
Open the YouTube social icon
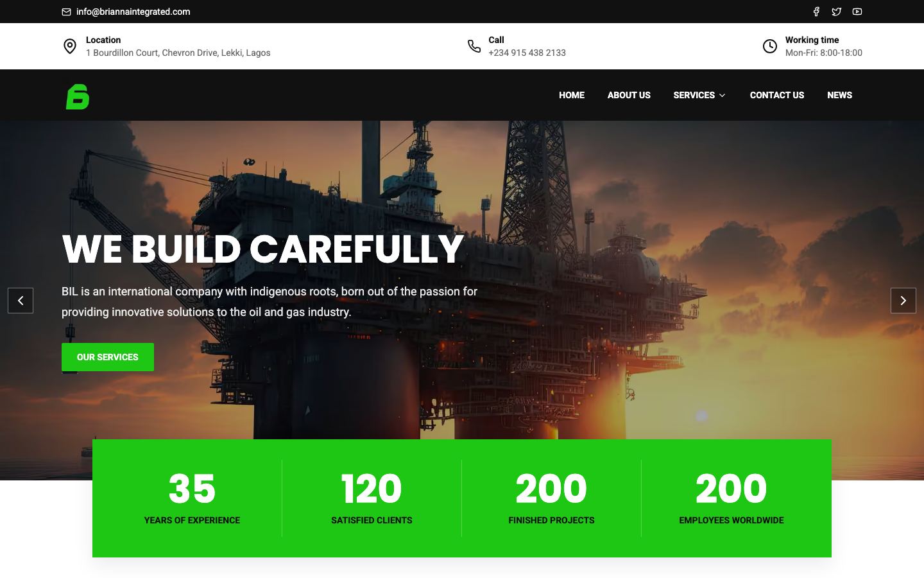(857, 12)
